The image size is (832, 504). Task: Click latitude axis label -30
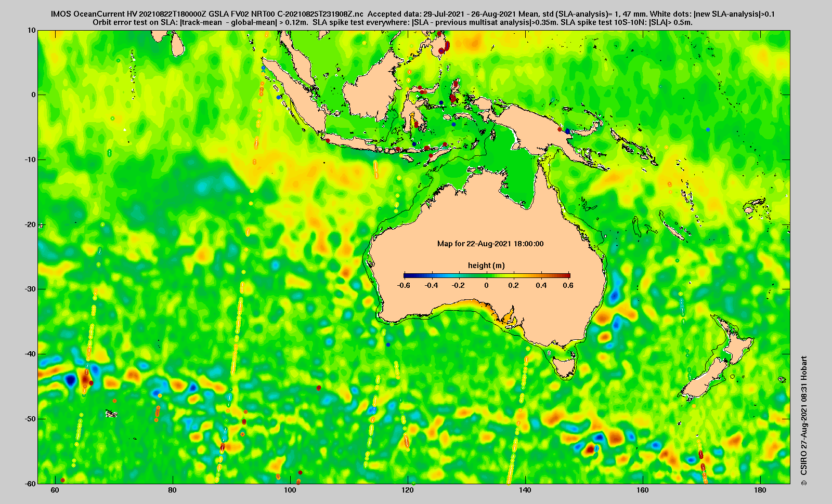(x=31, y=289)
